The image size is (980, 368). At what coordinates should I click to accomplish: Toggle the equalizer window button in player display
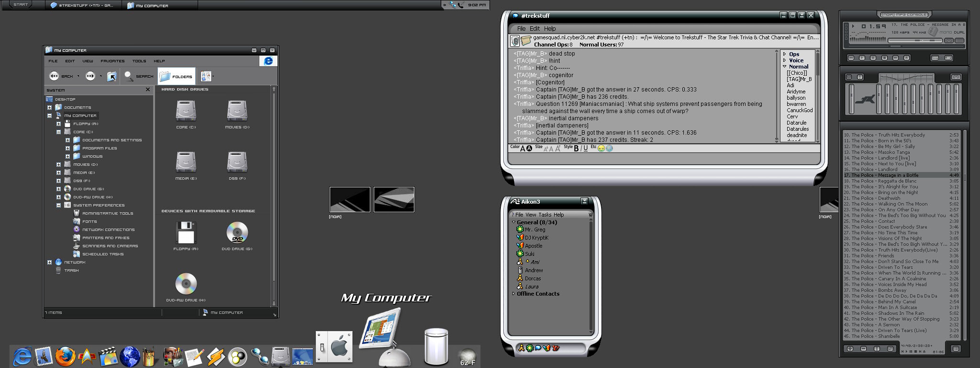tap(948, 40)
